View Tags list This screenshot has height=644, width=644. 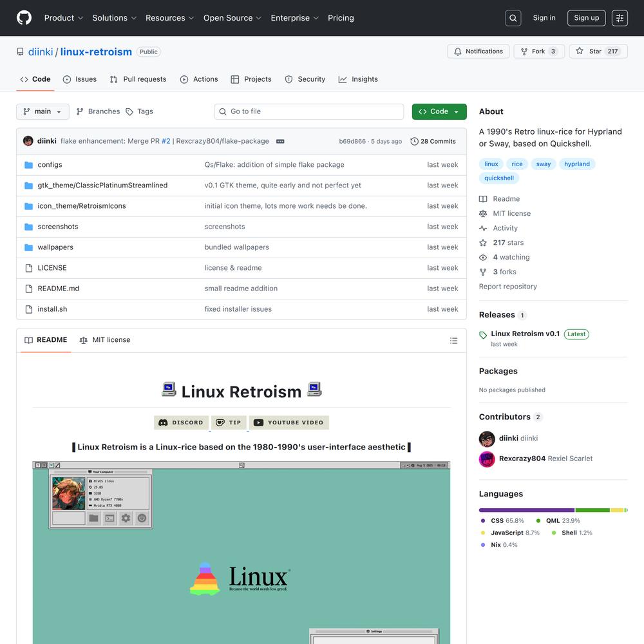tap(139, 111)
